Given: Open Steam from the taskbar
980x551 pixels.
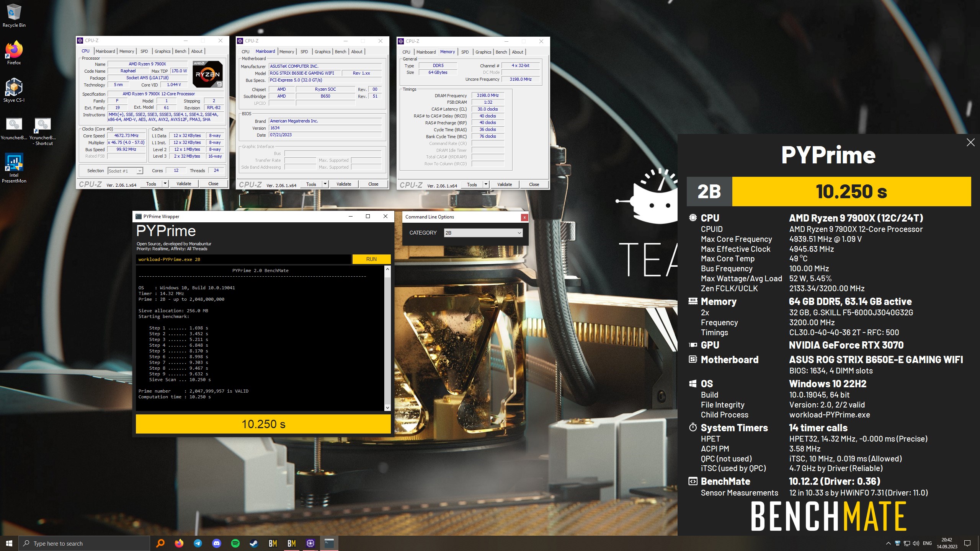Looking at the screenshot, I should (254, 543).
